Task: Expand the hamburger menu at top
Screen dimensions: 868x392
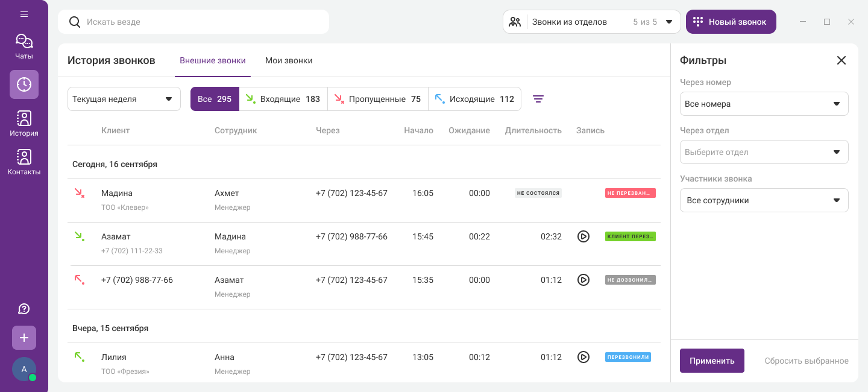Action: click(24, 14)
